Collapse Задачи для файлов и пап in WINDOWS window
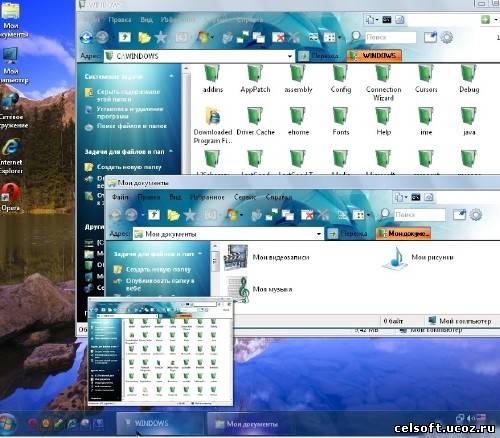The image size is (500, 438). coord(171,151)
